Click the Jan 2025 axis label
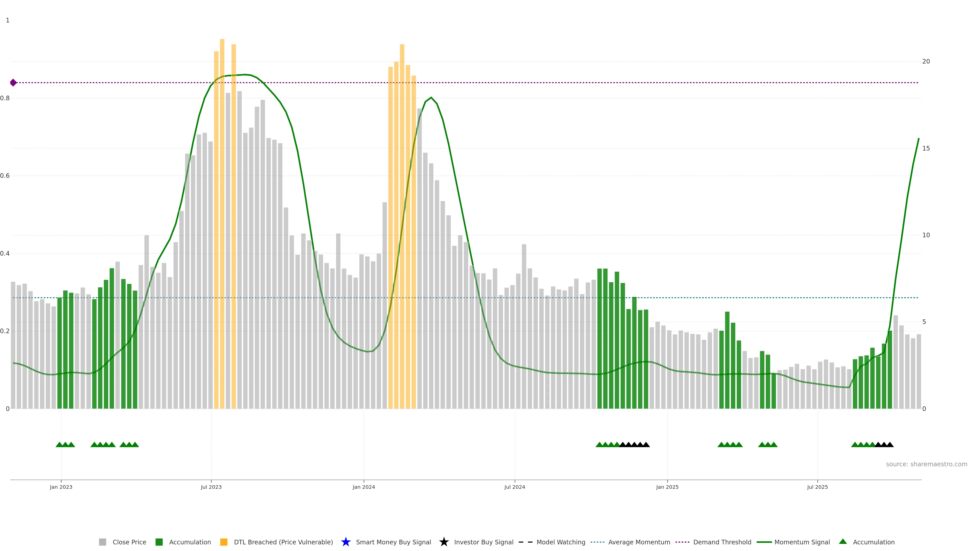980x551 pixels. tap(667, 487)
